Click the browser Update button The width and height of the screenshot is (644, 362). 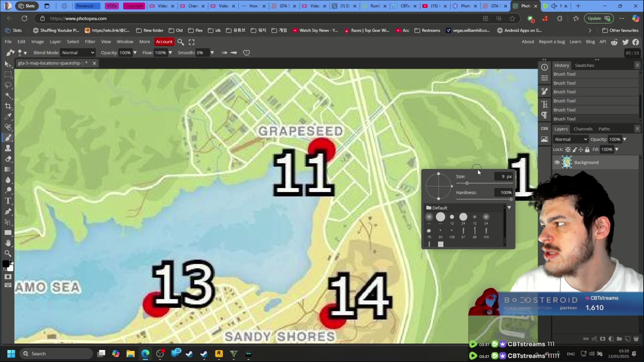(599, 19)
